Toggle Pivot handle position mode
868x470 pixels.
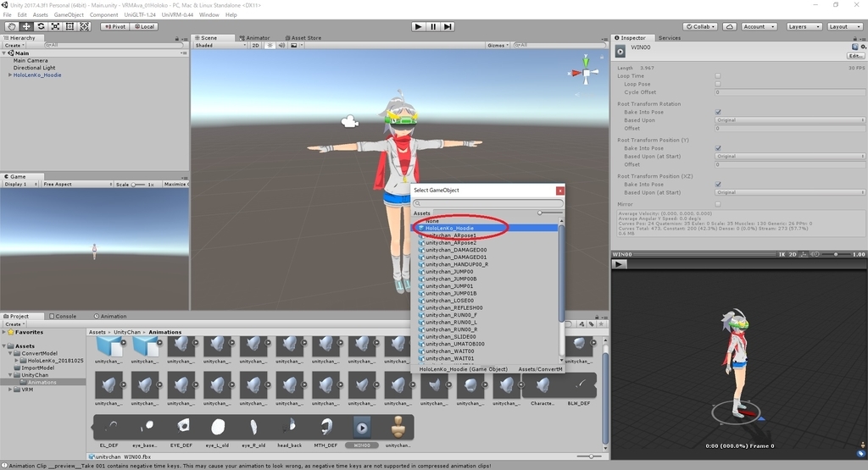114,26
